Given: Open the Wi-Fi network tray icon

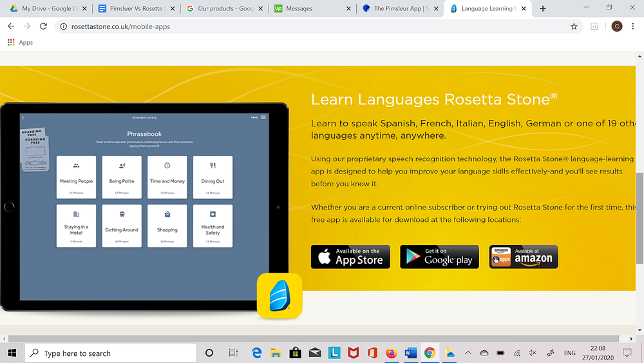Looking at the screenshot, I should coord(517,353).
